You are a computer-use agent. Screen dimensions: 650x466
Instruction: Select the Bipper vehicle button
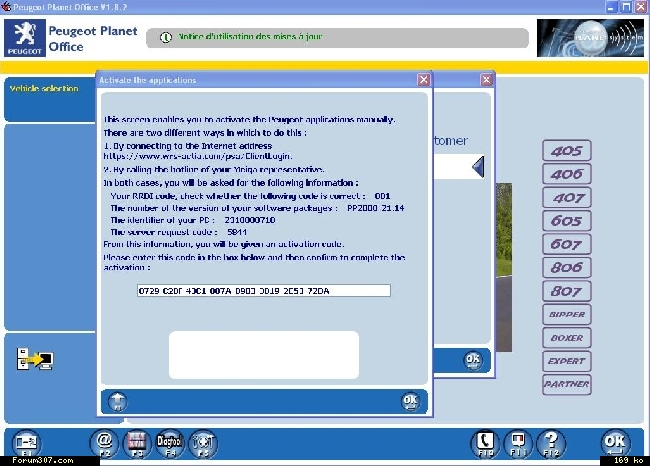click(x=567, y=314)
